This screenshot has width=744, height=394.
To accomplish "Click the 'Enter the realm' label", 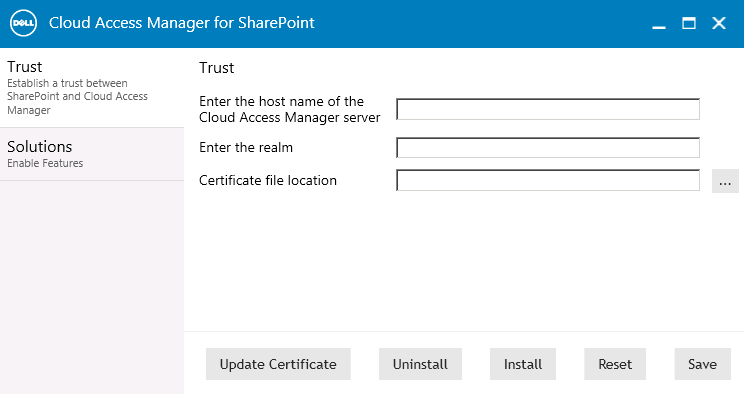I will tap(246, 148).
